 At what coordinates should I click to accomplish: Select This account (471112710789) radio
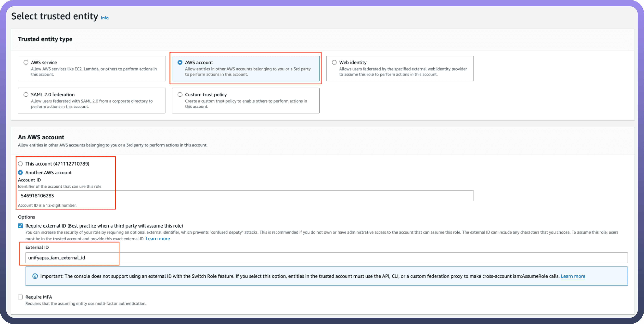(x=21, y=164)
